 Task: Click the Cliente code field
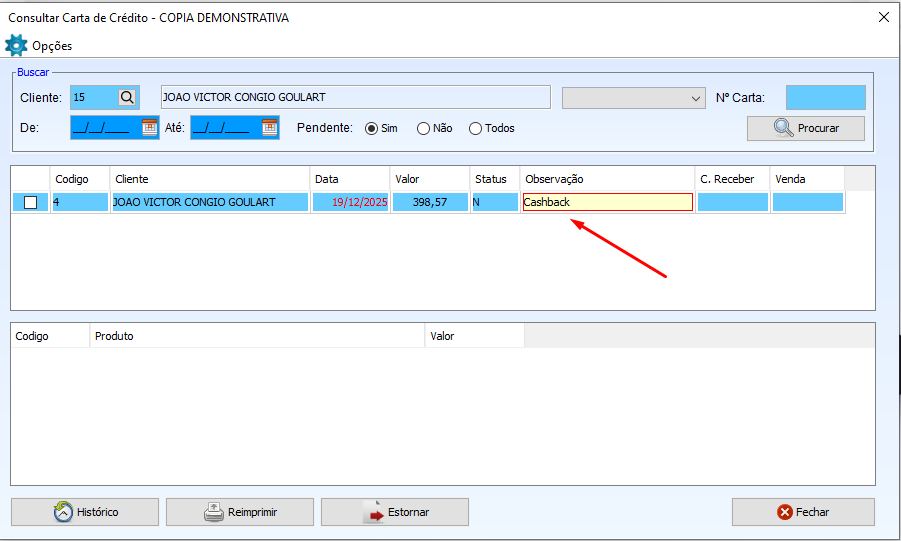tap(93, 97)
